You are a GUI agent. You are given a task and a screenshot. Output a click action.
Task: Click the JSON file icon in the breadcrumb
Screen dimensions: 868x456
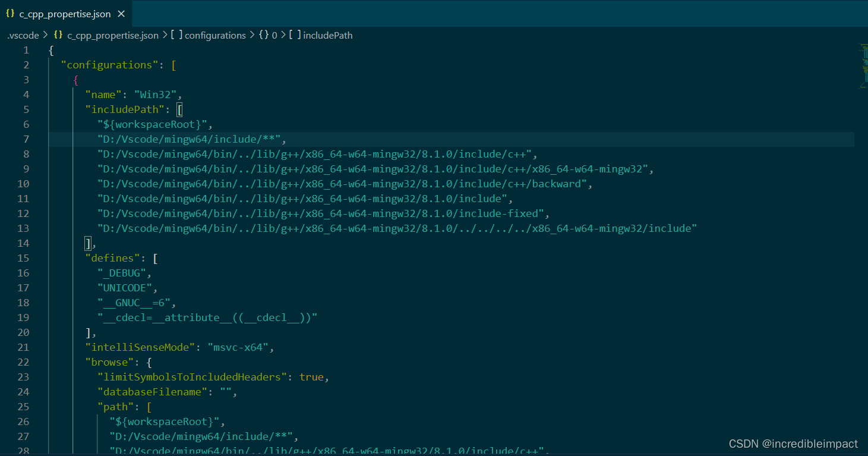pyautogui.click(x=58, y=35)
